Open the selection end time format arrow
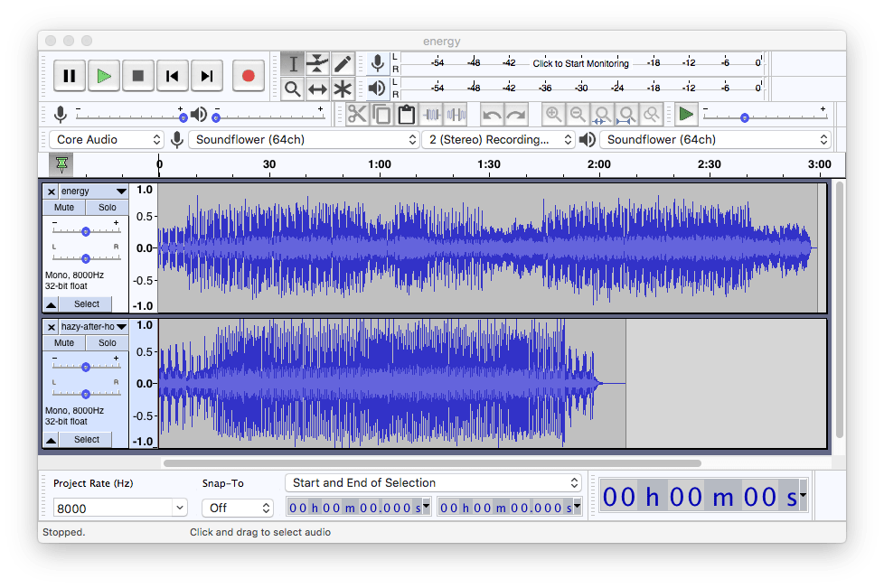The width and height of the screenshot is (884, 588). pos(578,506)
